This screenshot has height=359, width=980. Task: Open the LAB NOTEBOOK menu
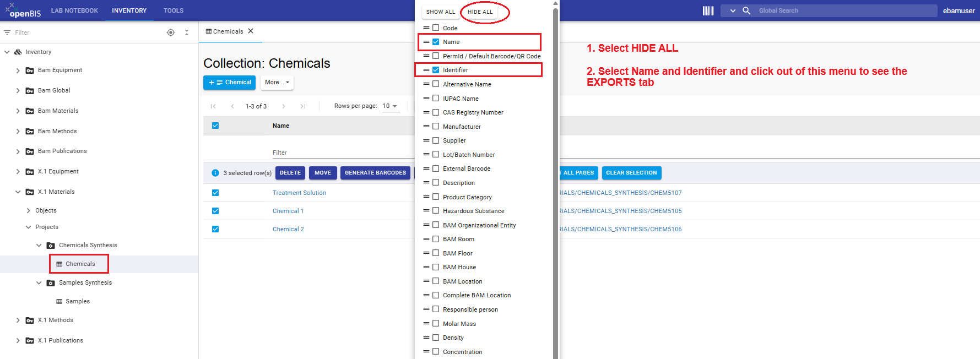pyautogui.click(x=74, y=10)
